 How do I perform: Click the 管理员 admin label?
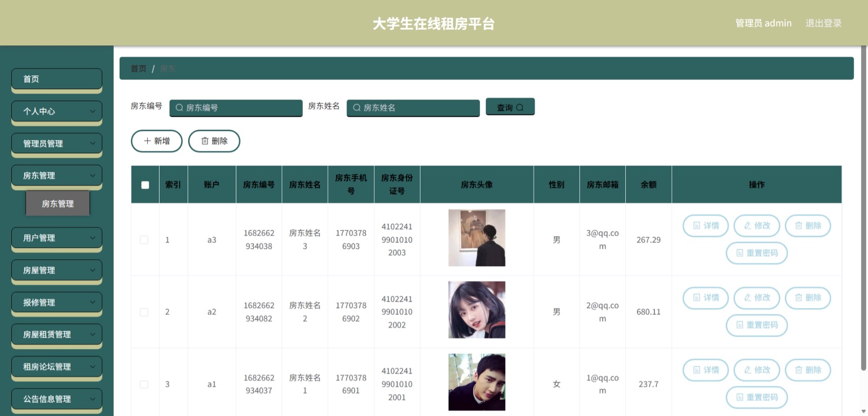coord(763,23)
